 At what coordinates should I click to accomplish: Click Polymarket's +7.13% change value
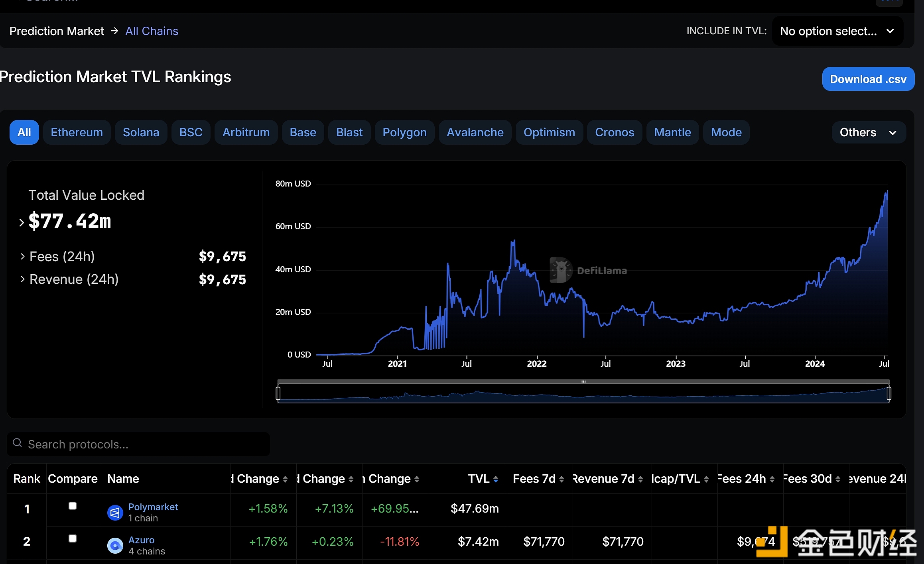pyautogui.click(x=334, y=509)
